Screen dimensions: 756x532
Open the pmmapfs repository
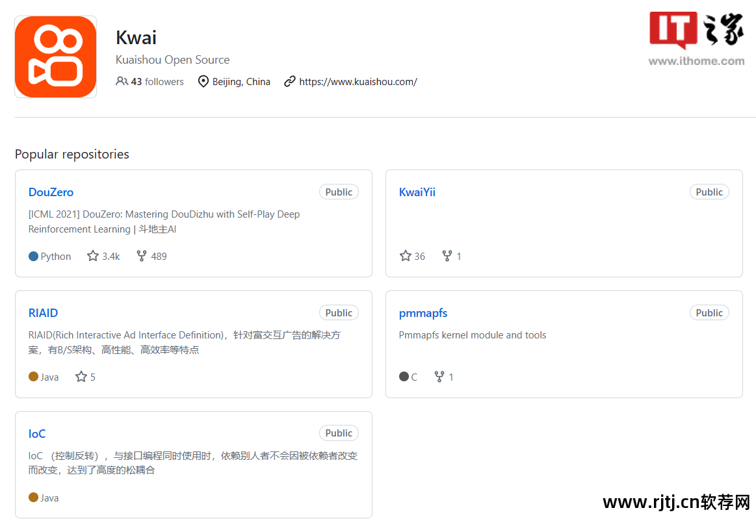(x=423, y=313)
